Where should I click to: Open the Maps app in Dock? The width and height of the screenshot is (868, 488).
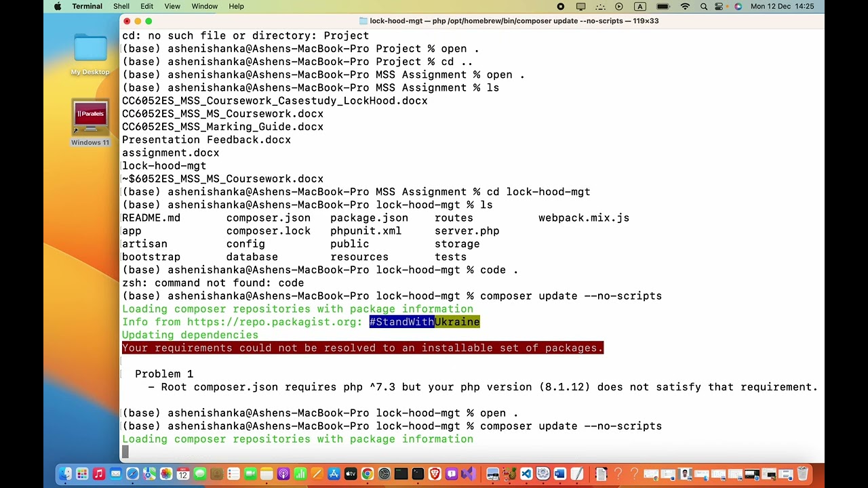[149, 474]
